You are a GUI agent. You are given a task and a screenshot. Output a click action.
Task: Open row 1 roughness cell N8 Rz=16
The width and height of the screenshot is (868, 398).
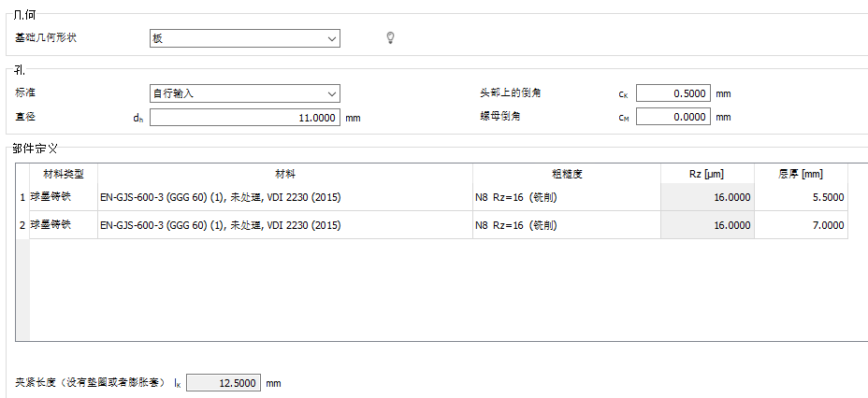(566, 197)
